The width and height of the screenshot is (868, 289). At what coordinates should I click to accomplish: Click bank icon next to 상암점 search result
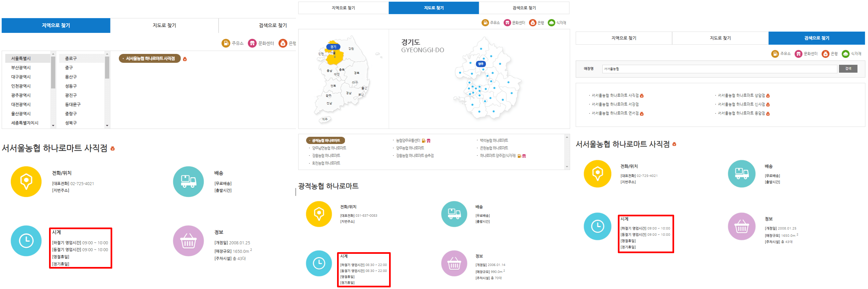[768, 96]
